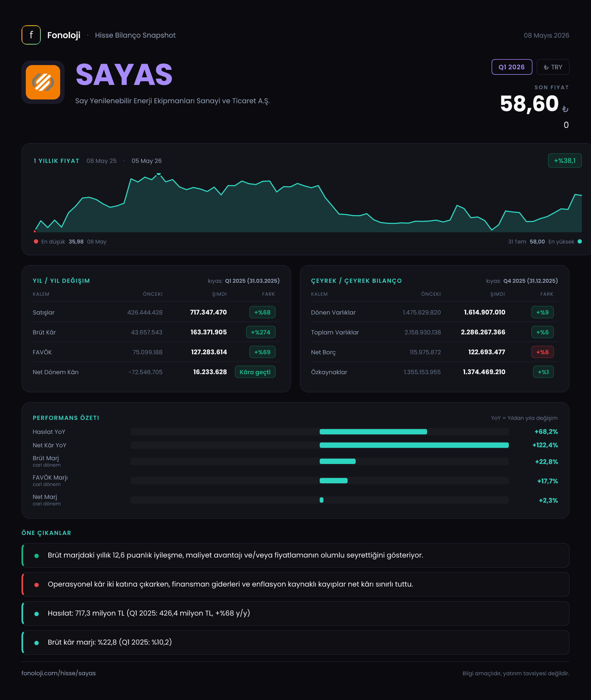Click Toplam Varlıklar value 2.286.267.366
This screenshot has width=591, height=700.
(x=483, y=332)
